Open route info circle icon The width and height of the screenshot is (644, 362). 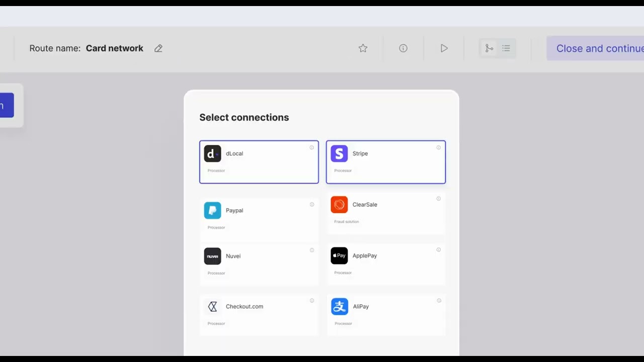click(403, 48)
